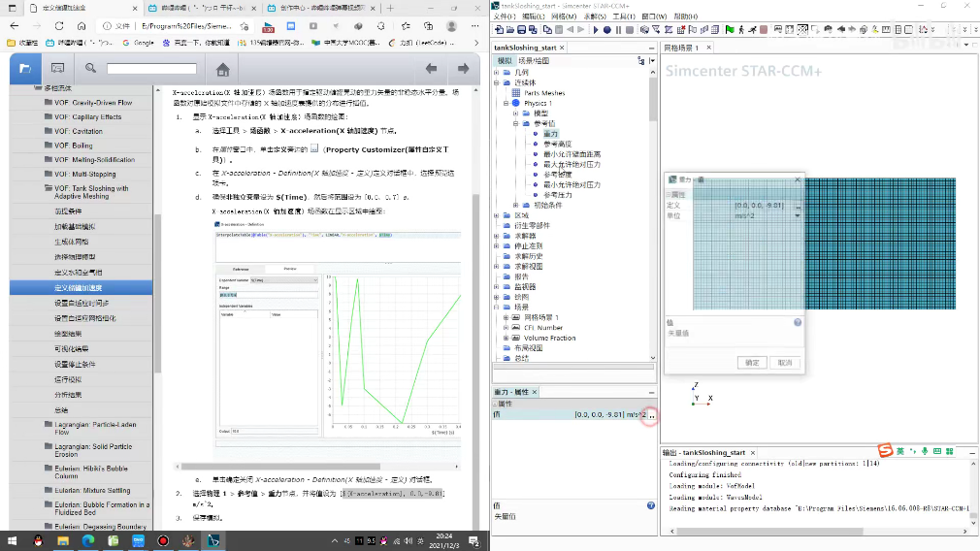Click ellipsis button beside gravity value
The width and height of the screenshot is (980, 551).
(652, 415)
